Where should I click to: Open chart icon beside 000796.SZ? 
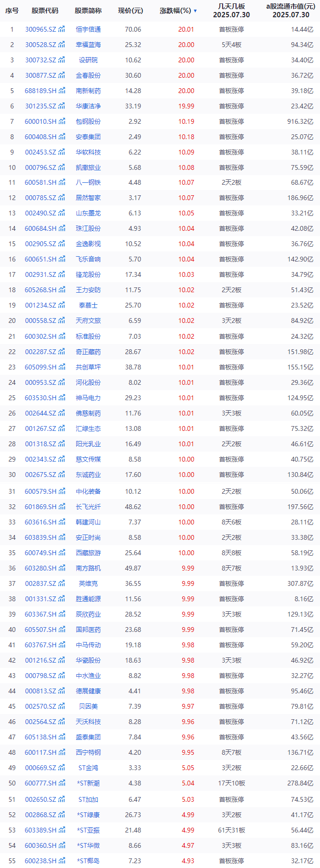pyautogui.click(x=61, y=167)
